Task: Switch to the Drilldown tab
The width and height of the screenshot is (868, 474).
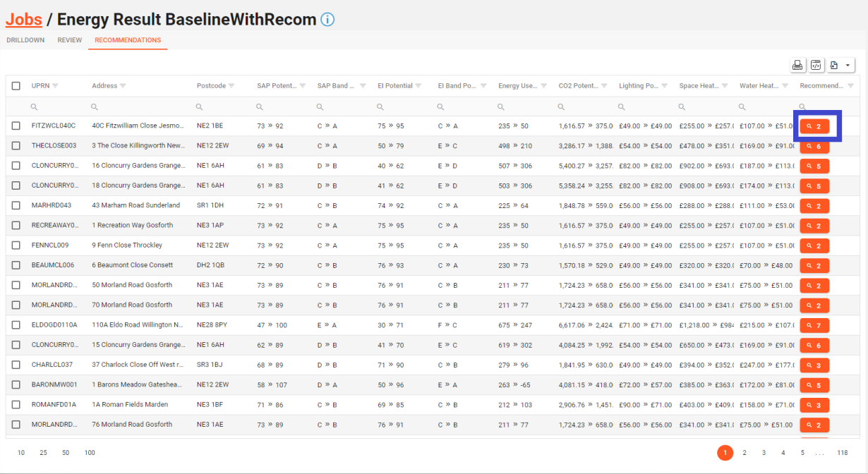Action: coord(25,40)
